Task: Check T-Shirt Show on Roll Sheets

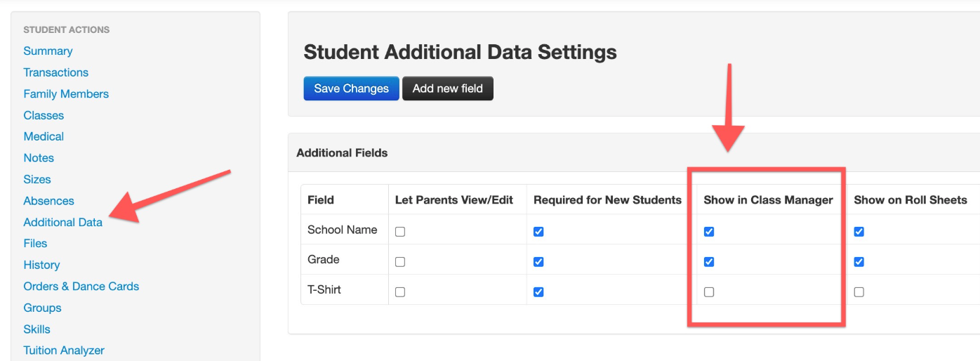Action: [x=859, y=292]
